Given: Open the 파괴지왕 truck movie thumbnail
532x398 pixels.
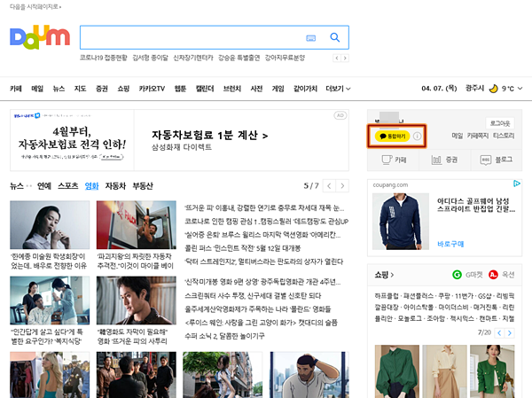Looking at the screenshot, I should pos(137,224).
